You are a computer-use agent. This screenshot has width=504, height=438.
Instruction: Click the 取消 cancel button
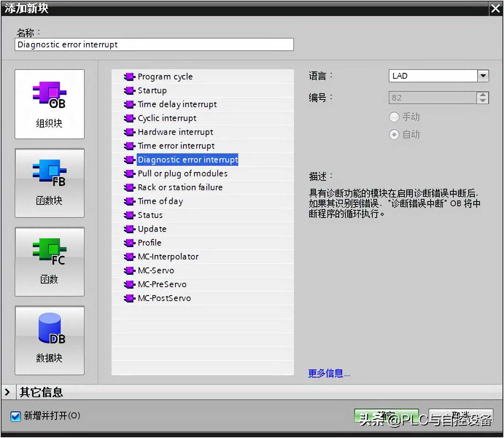461,416
